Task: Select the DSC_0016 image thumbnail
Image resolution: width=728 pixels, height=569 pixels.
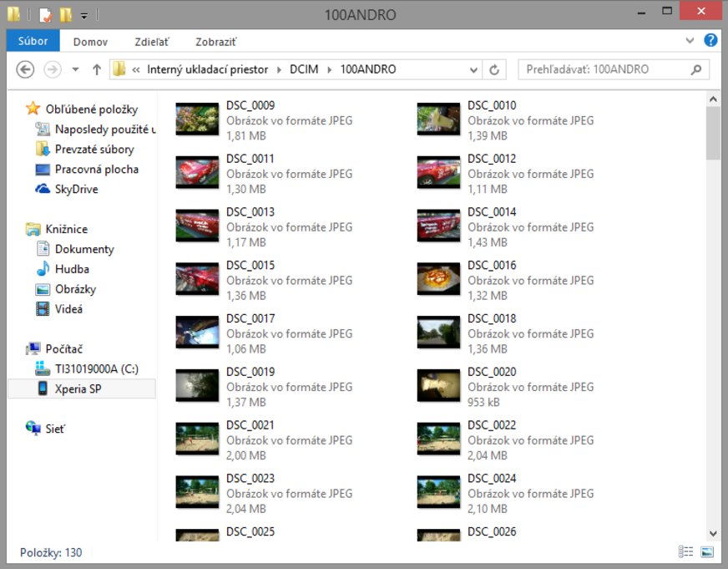Action: click(x=438, y=279)
